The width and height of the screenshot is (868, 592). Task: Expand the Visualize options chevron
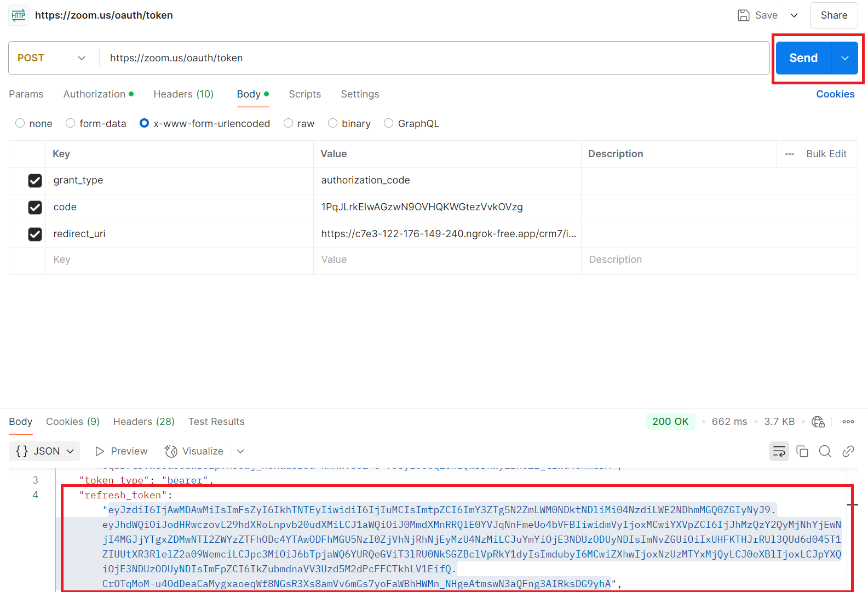click(x=240, y=451)
